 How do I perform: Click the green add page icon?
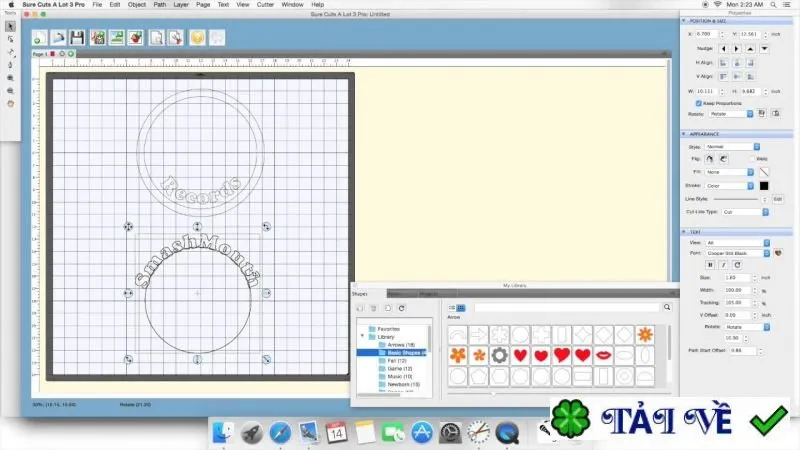pos(71,54)
